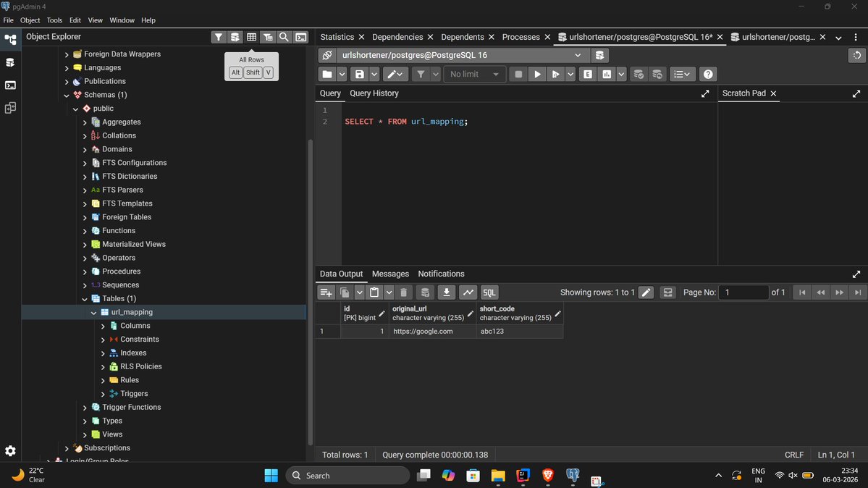
Task: Open Search Objects in Object Explorer
Action: [x=284, y=37]
